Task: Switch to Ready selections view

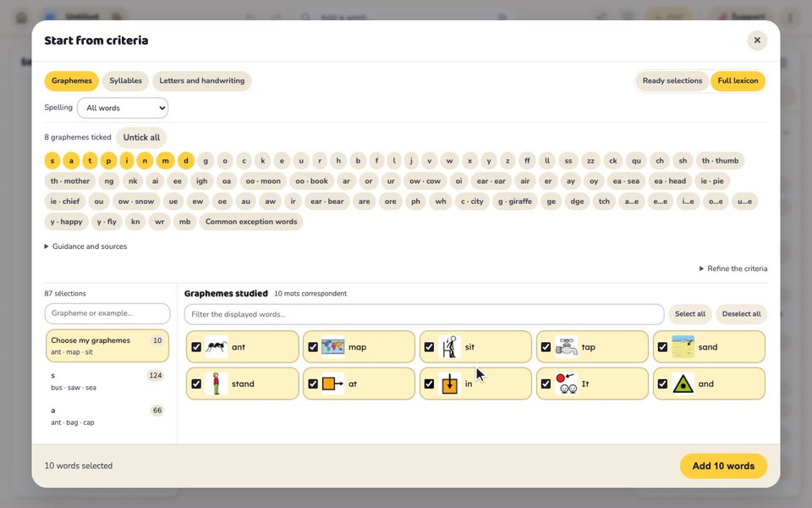Action: click(x=672, y=81)
